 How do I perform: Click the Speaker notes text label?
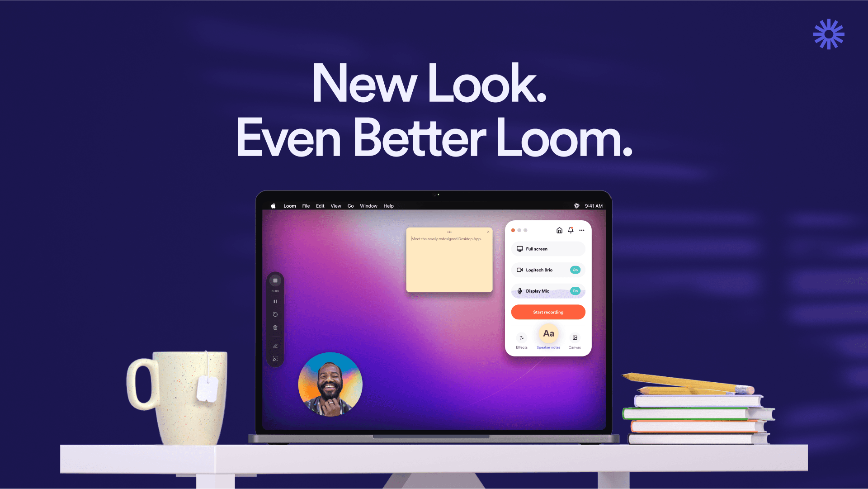pyautogui.click(x=548, y=347)
